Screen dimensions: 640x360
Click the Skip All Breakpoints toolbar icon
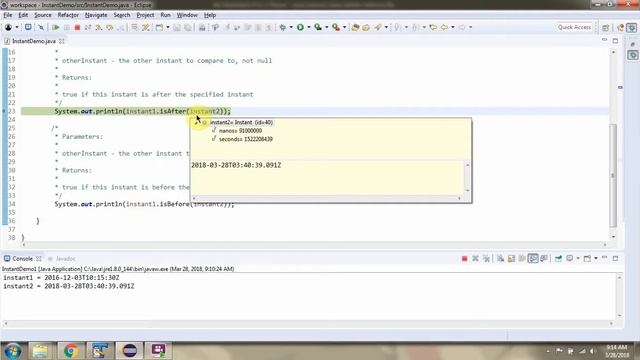pos(41,27)
